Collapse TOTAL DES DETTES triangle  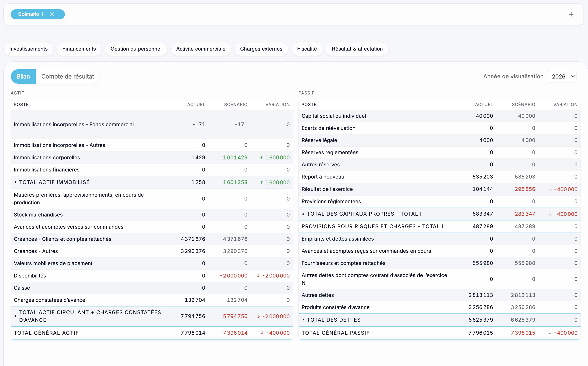point(303,320)
